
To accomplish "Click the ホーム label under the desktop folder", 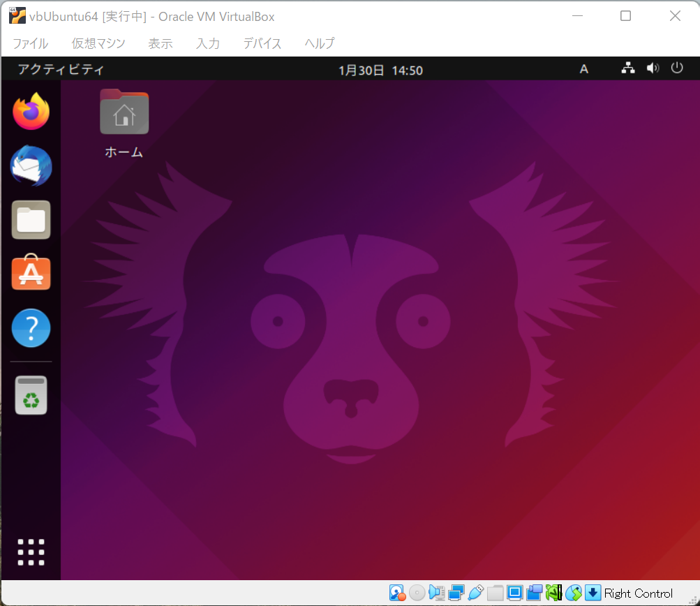I will (124, 152).
